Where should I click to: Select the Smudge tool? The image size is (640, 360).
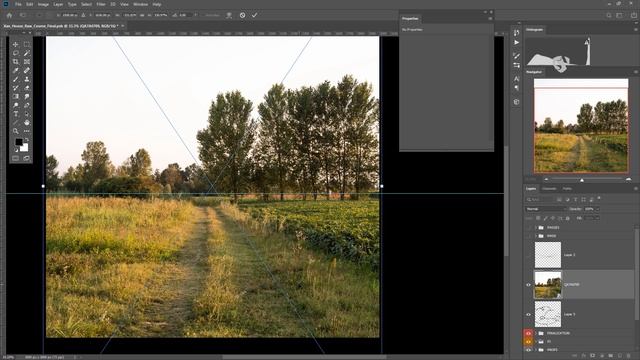[27, 96]
